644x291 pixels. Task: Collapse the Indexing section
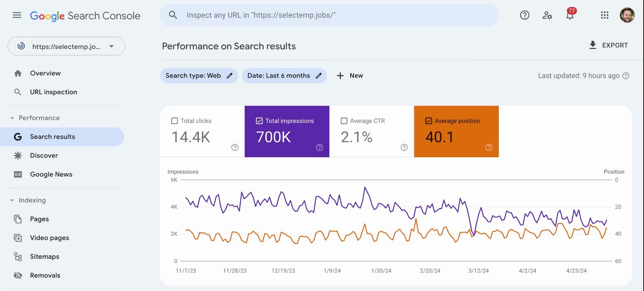(12, 200)
